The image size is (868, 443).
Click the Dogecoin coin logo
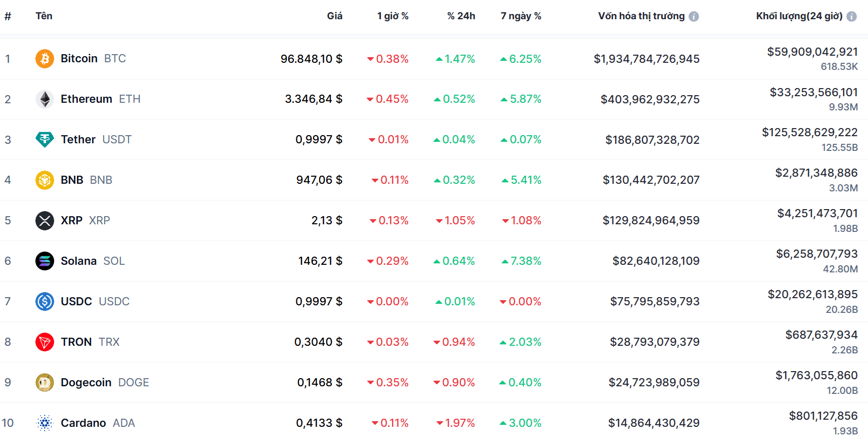[x=45, y=382]
